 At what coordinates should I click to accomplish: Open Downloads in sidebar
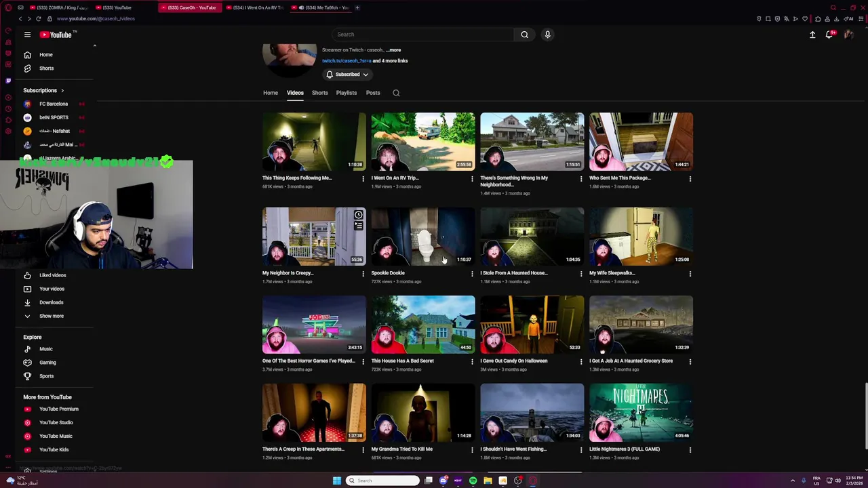51,302
